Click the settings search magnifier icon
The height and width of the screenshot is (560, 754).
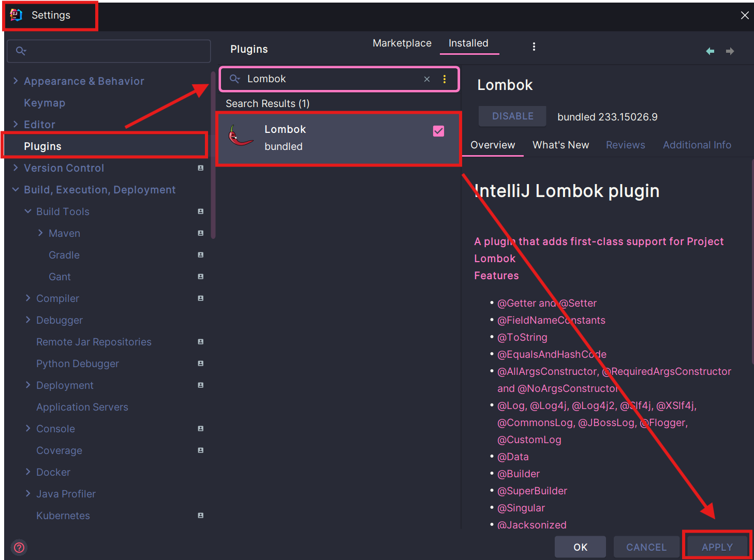coord(21,51)
